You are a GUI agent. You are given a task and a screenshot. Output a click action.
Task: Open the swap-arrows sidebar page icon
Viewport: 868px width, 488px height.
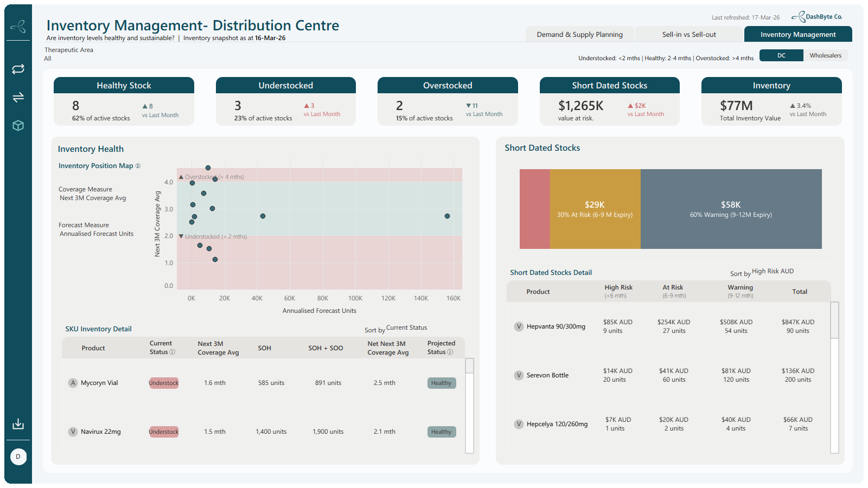(18, 97)
